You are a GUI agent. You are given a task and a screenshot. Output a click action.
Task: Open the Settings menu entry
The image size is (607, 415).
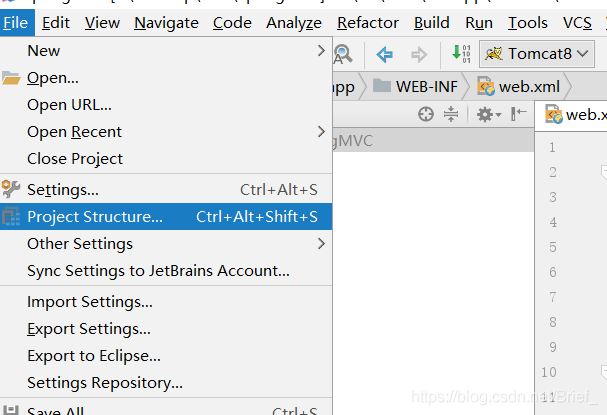(x=62, y=189)
